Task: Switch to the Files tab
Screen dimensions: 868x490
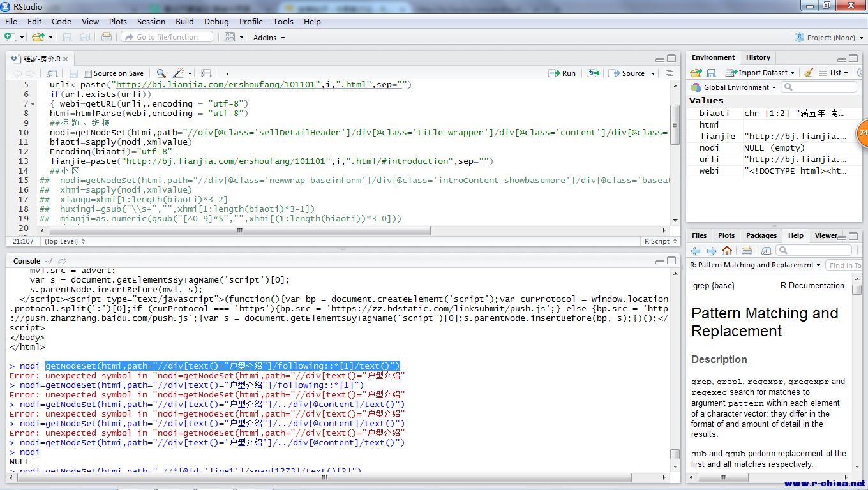Action: click(700, 235)
